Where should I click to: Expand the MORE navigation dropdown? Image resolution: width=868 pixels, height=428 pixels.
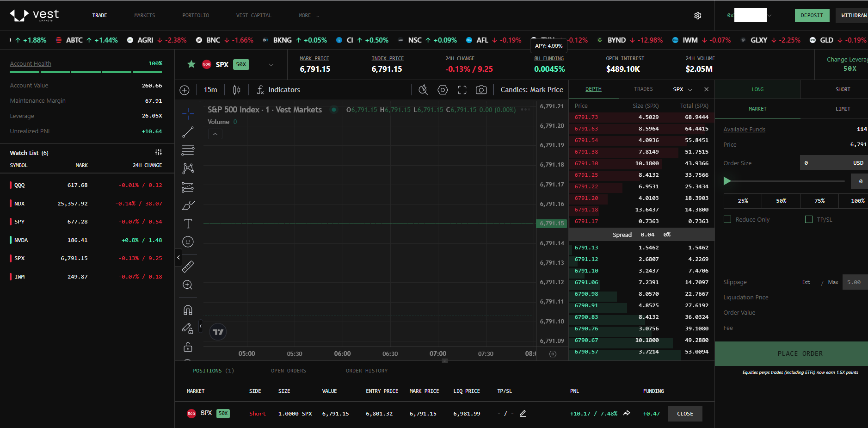309,15
